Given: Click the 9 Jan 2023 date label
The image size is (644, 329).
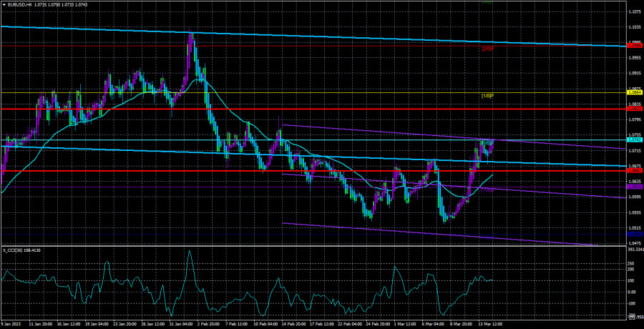Looking at the screenshot, I should click(11, 325).
